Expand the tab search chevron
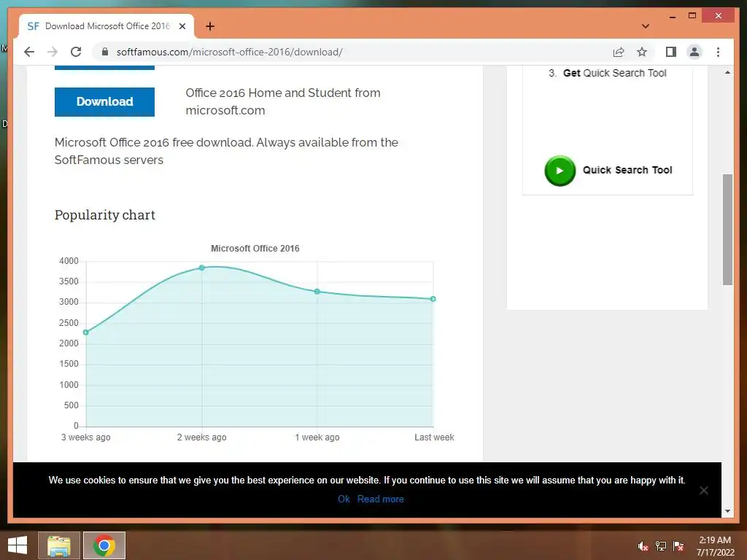 646,26
